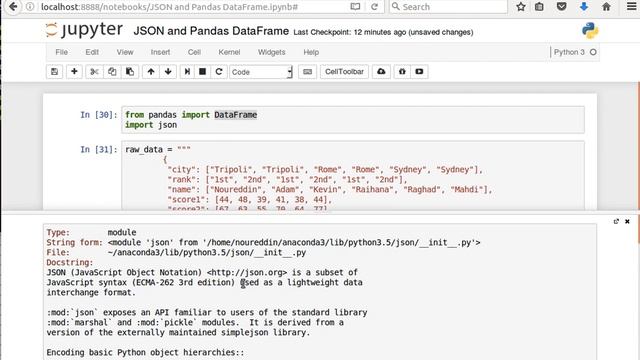This screenshot has height=360, width=640.
Task: Reload the page with the refresh icon
Action: coord(374,7)
